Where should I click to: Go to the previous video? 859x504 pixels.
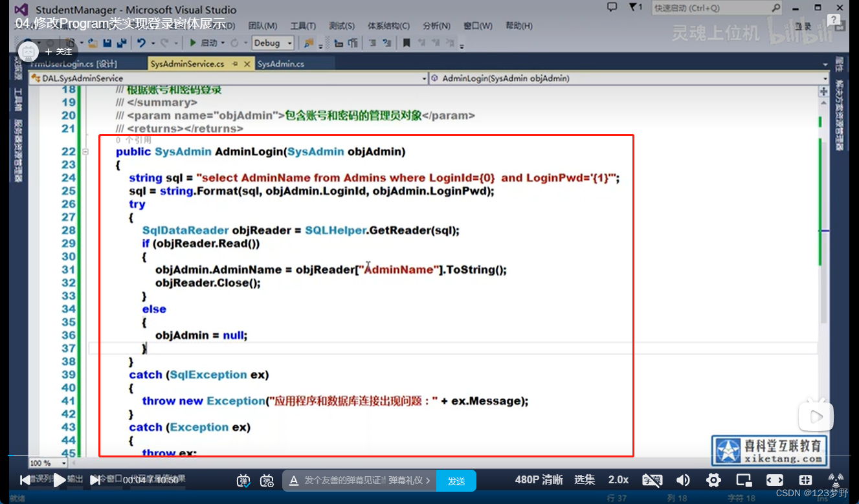[25, 479]
